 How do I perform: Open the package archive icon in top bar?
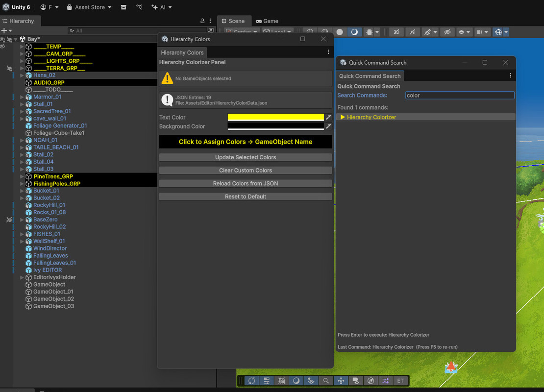[124, 7]
